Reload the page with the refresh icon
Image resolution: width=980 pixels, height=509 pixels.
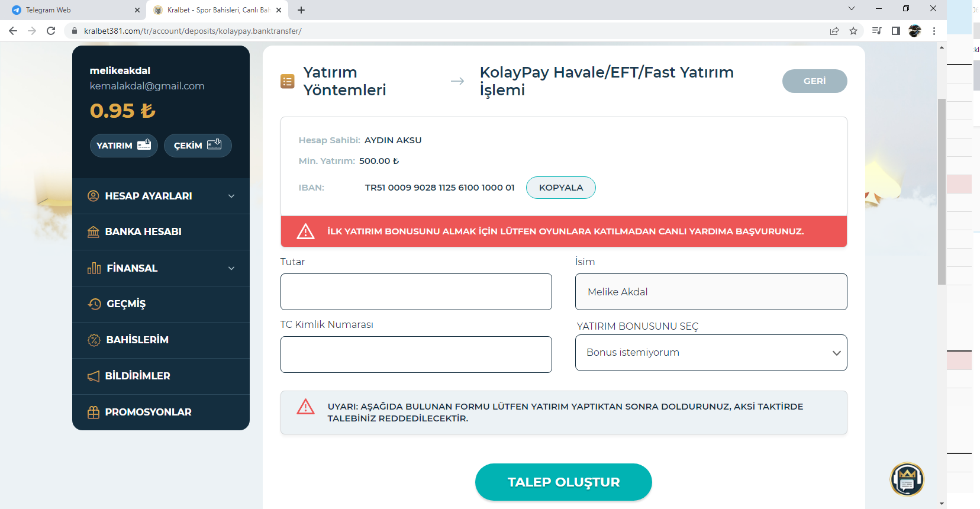(51, 31)
